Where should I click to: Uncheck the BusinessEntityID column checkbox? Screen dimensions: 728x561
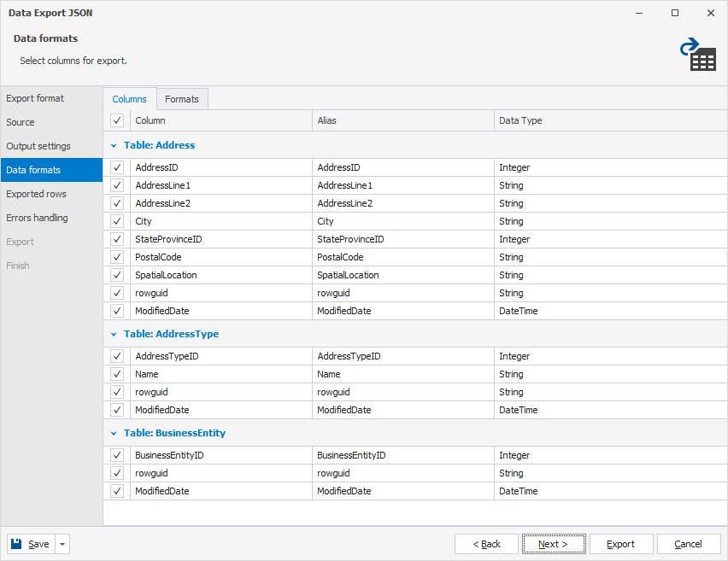[x=117, y=455]
